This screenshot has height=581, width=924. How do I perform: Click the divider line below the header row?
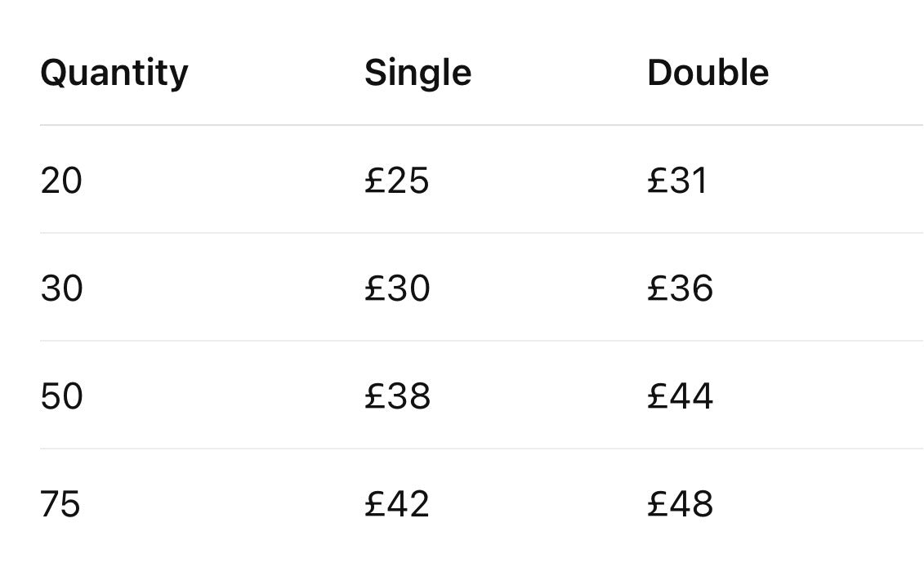(481, 125)
